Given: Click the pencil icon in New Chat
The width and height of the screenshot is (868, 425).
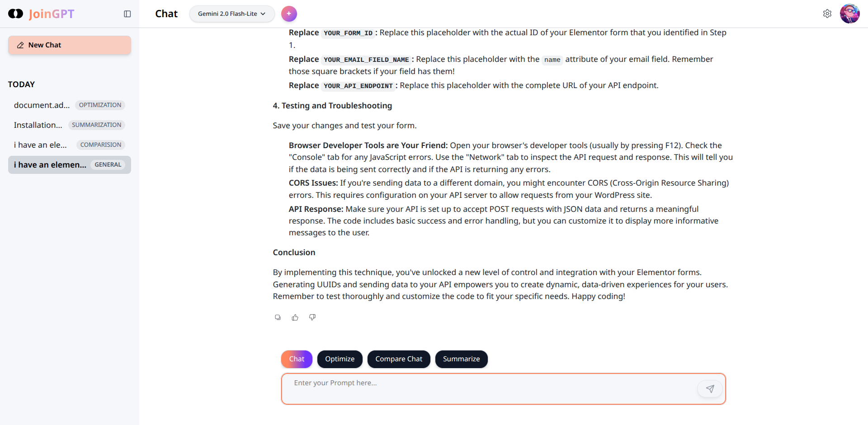Looking at the screenshot, I should [20, 45].
